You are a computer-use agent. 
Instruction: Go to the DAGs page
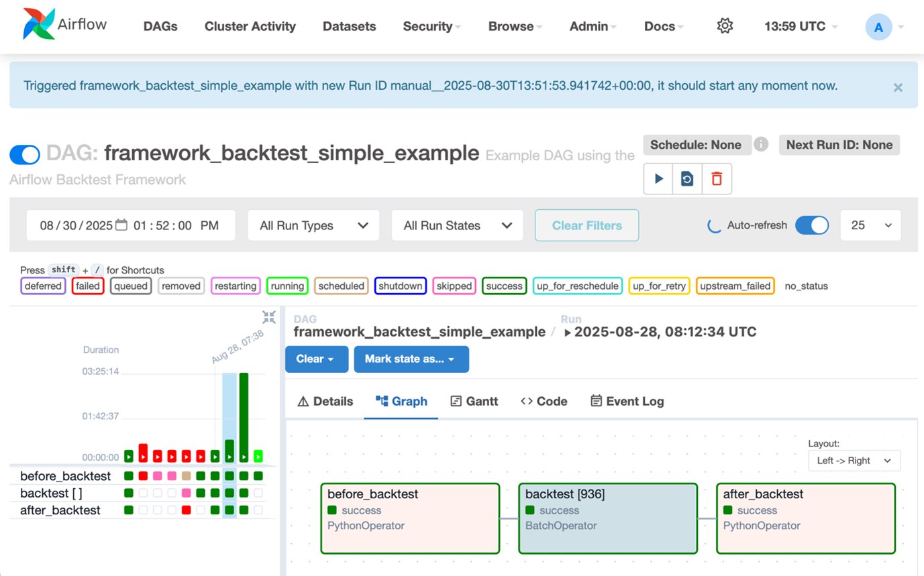point(160,27)
